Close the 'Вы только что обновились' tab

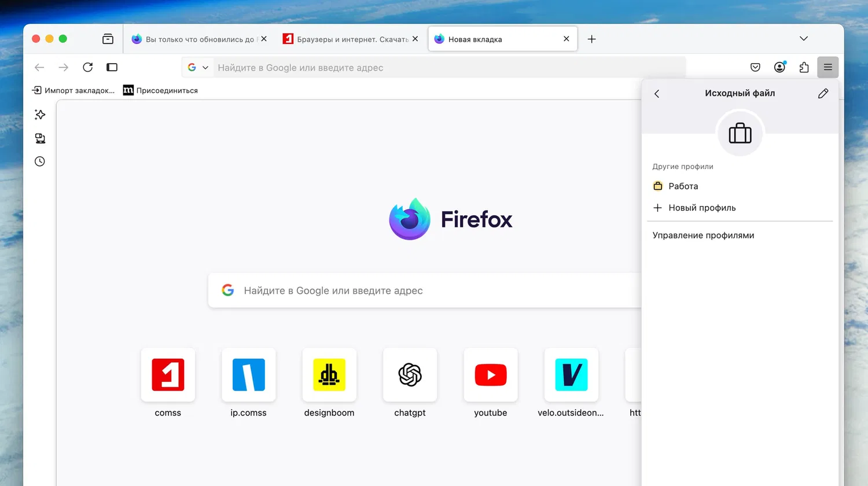pyautogui.click(x=264, y=39)
